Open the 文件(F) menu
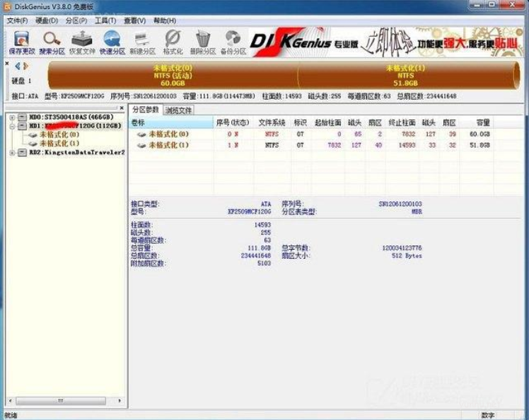 coord(17,21)
